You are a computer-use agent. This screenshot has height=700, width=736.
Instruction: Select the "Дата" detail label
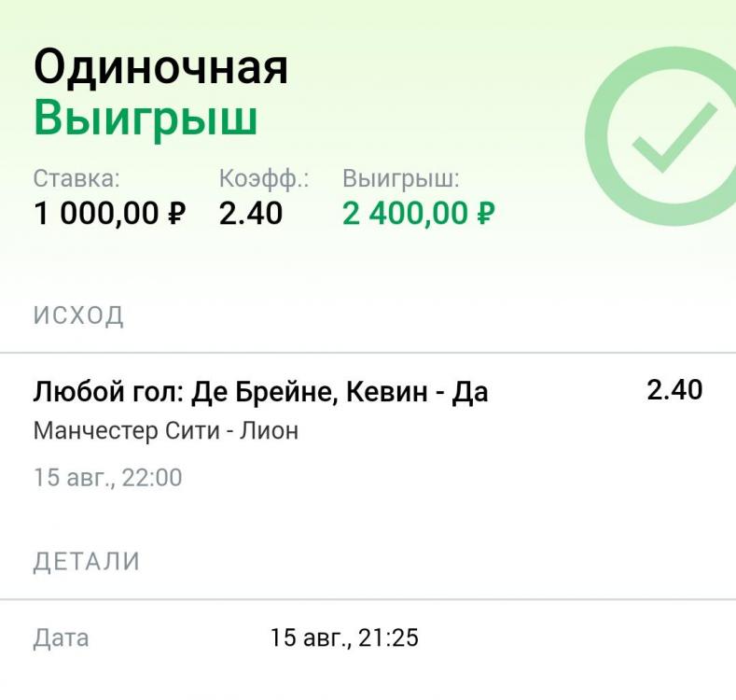62,638
